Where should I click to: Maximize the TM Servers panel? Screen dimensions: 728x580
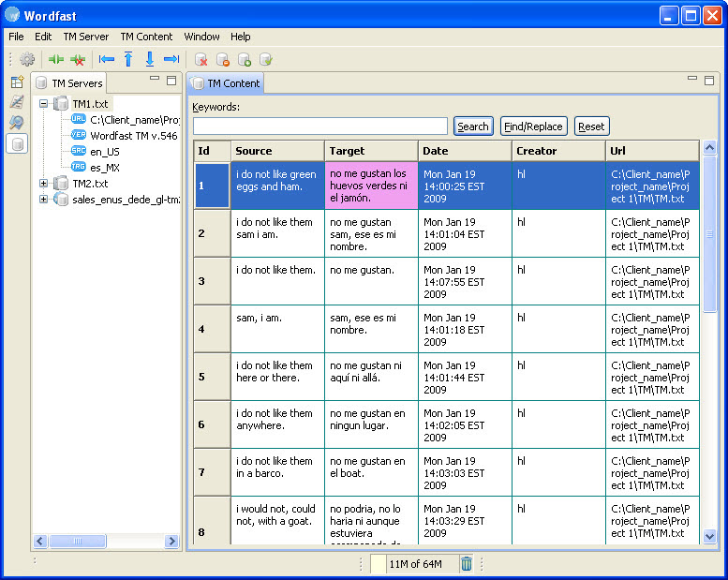(171, 81)
